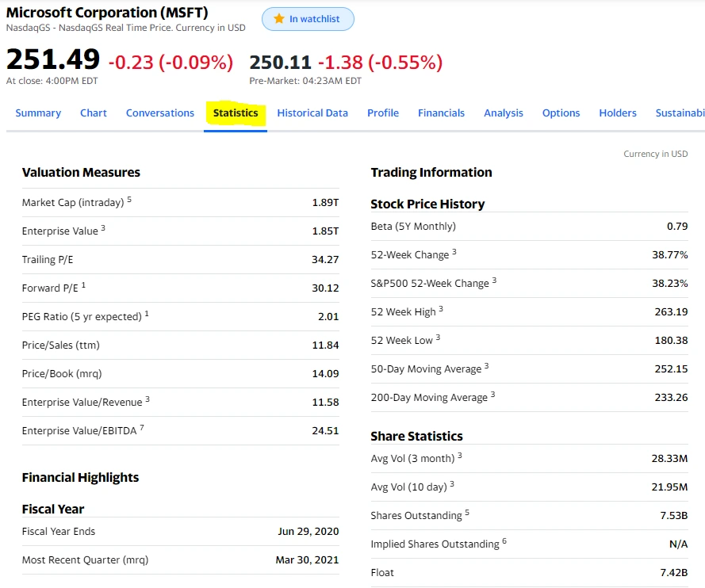The width and height of the screenshot is (705, 588).
Task: Open the Profile tab
Action: [383, 113]
